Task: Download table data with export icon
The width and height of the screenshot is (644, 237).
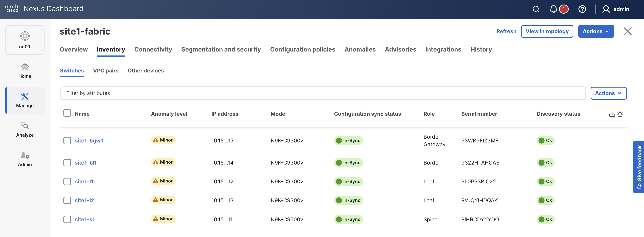Action: tap(612, 114)
